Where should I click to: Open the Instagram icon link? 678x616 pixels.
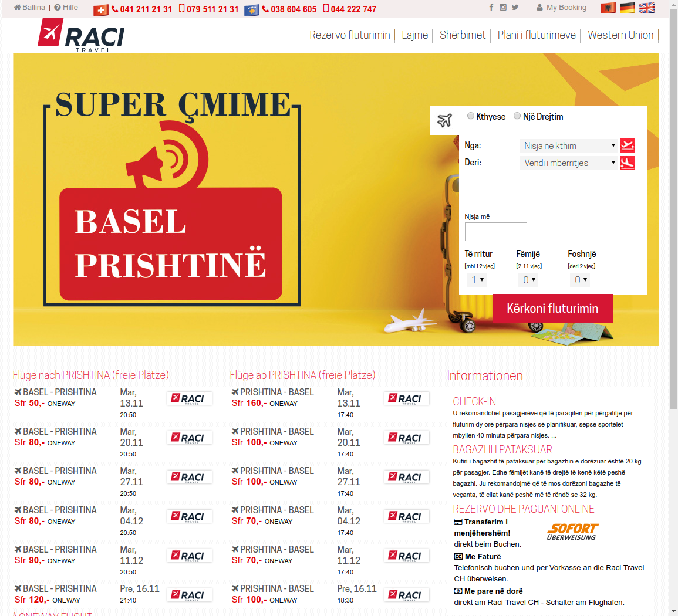click(x=503, y=8)
